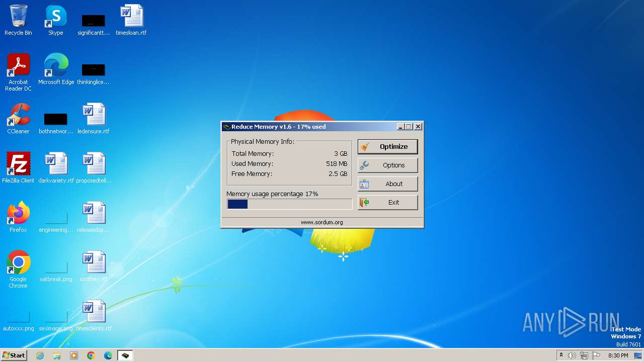The image size is (644, 362).
Task: Close the Reduce Memory window
Action: (x=418, y=127)
